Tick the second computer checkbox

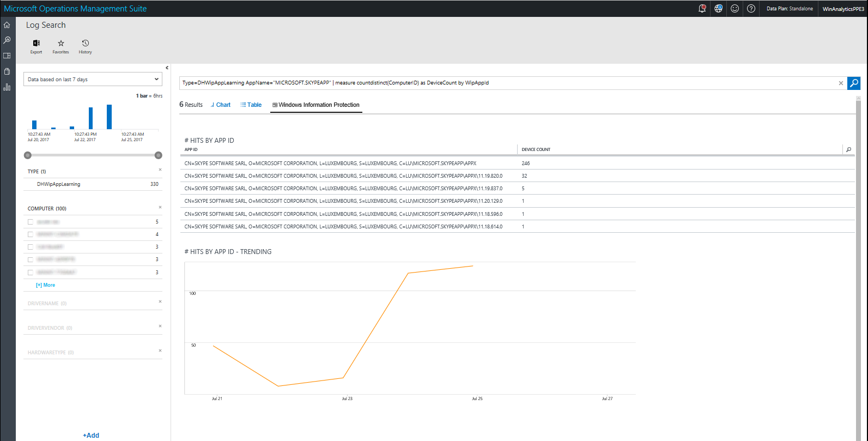[x=31, y=234]
